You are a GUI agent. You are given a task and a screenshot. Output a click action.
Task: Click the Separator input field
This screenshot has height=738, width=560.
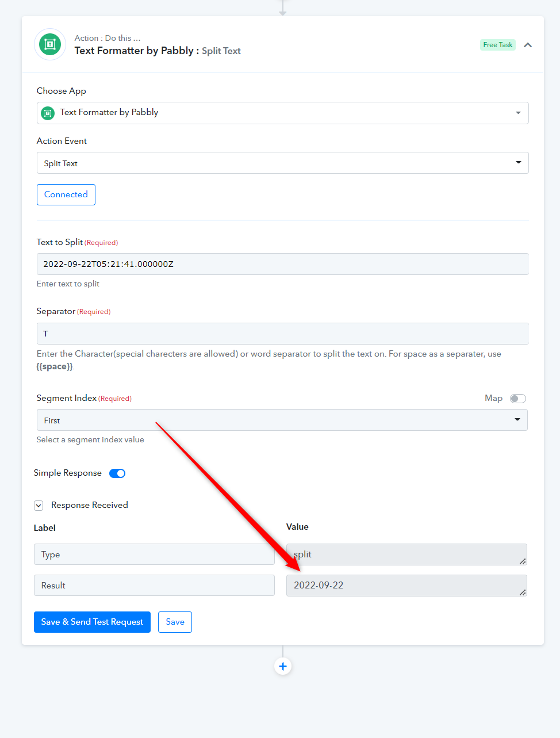(283, 334)
